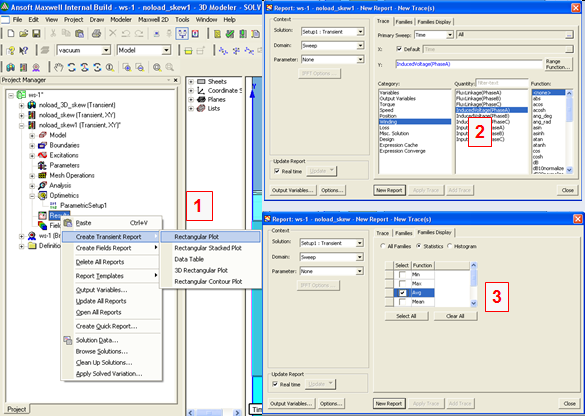Choose Rectangular Plot from submenu
Image resolution: width=585 pixels, height=416 pixels.
tap(210, 237)
